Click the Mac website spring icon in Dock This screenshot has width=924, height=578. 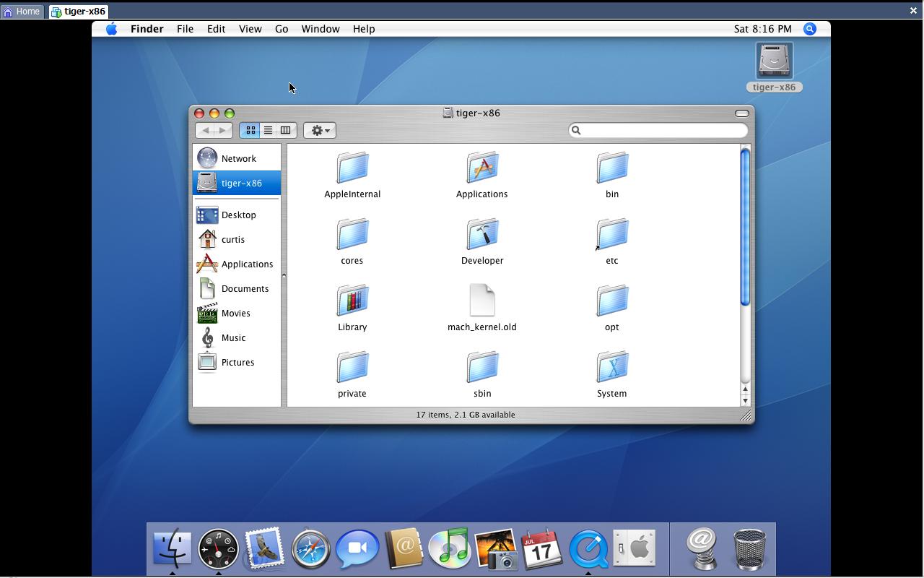(702, 549)
